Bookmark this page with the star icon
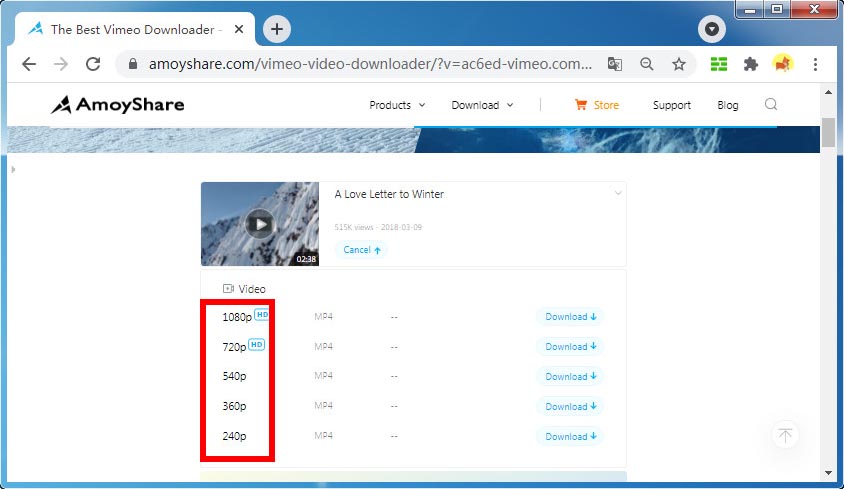 click(679, 64)
